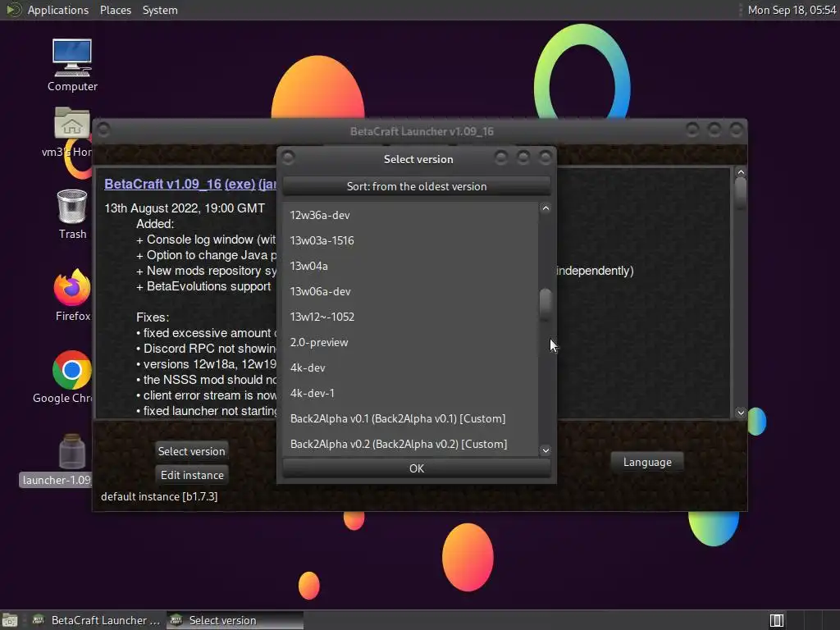Open the BetaCraft v1.09_16 changelog link
Viewport: 840px width, 630px height.
[x=163, y=184]
